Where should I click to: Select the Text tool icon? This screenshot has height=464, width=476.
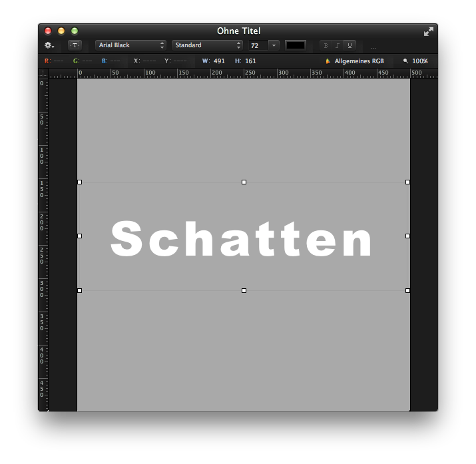tap(75, 45)
